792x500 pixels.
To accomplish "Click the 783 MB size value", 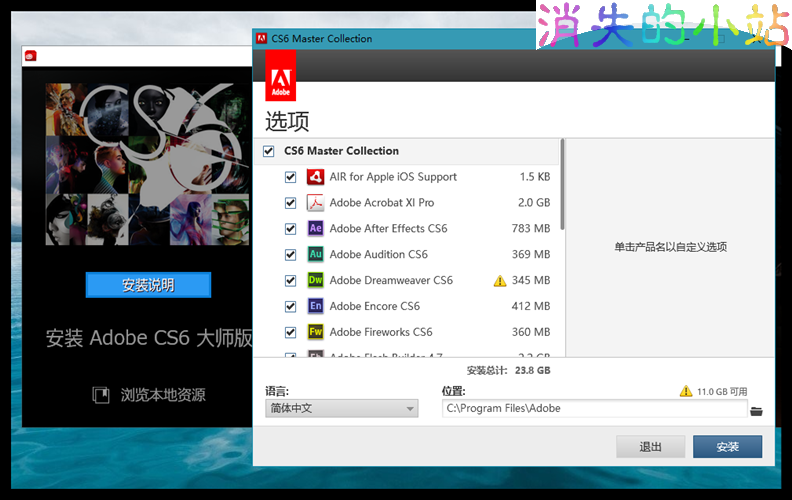I will click(x=531, y=228).
